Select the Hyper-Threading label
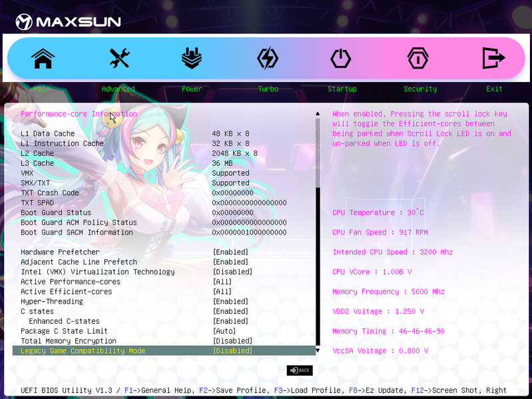This screenshot has height=399, width=532. coord(51,301)
